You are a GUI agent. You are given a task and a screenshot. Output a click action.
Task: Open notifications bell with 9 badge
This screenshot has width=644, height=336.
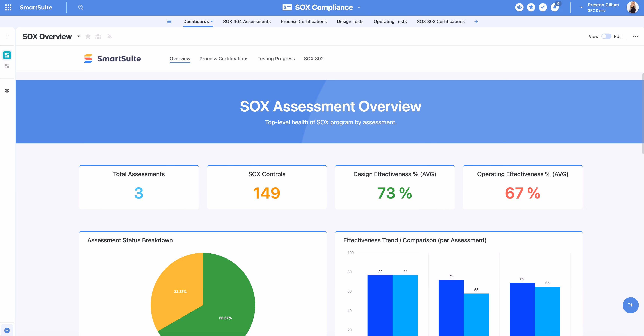click(x=555, y=7)
